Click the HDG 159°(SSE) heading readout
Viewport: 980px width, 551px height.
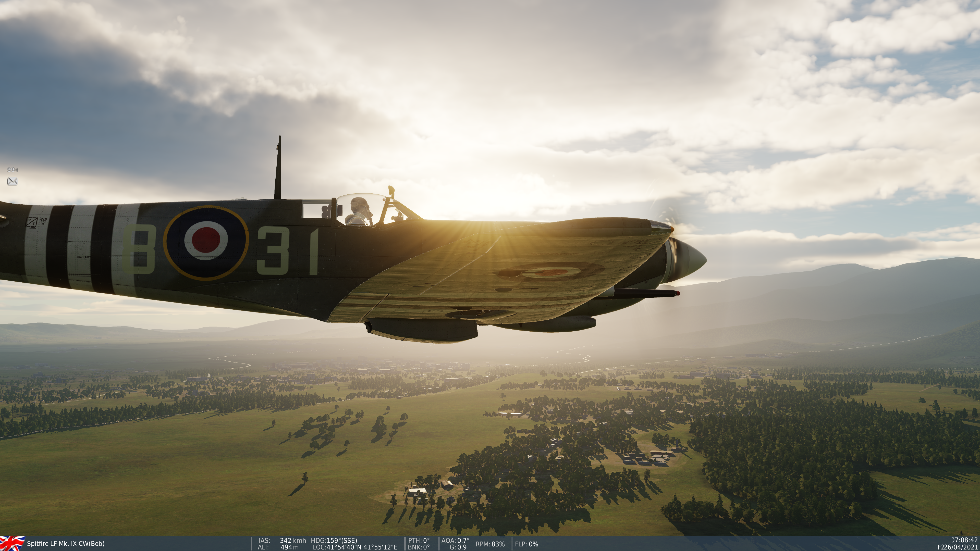click(334, 540)
